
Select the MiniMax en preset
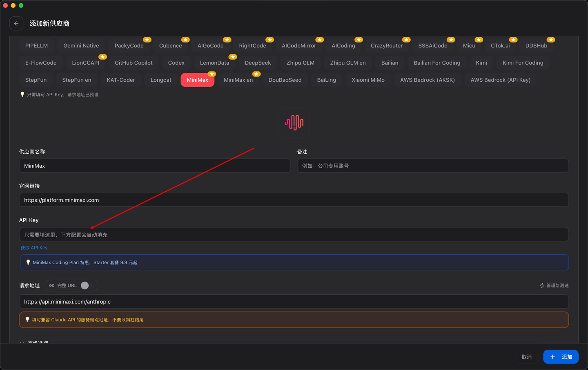pyautogui.click(x=238, y=80)
